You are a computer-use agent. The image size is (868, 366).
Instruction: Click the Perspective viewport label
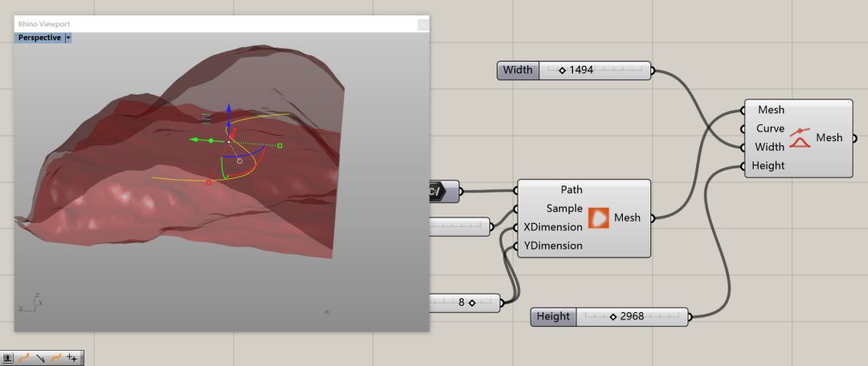[x=39, y=38]
